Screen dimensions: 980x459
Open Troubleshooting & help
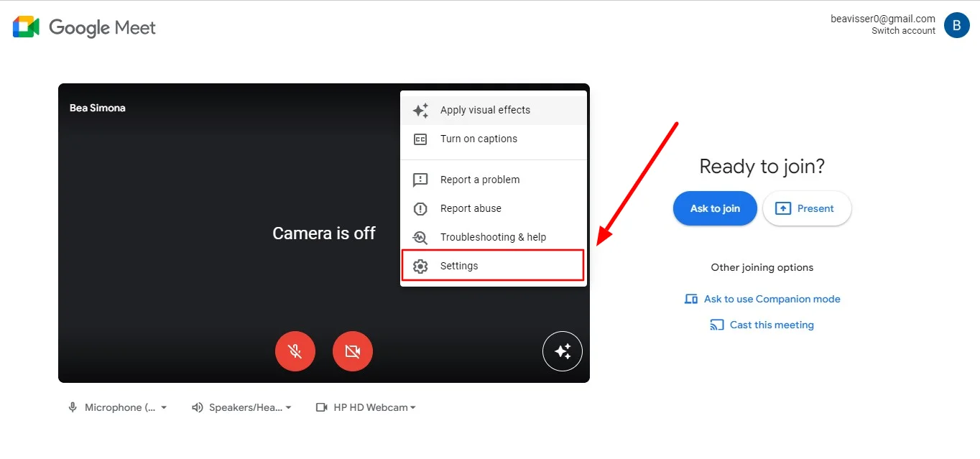492,237
